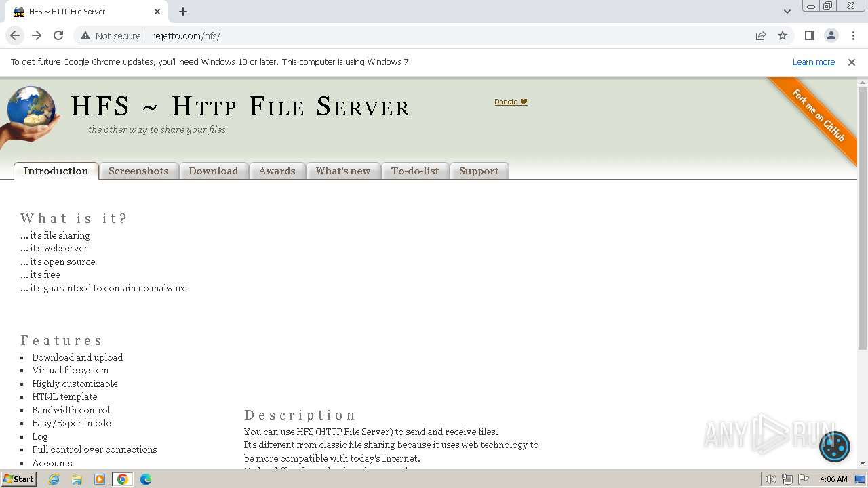Bookmark this page with the star icon
Viewport: 868px width, 488px height.
pyautogui.click(x=783, y=35)
